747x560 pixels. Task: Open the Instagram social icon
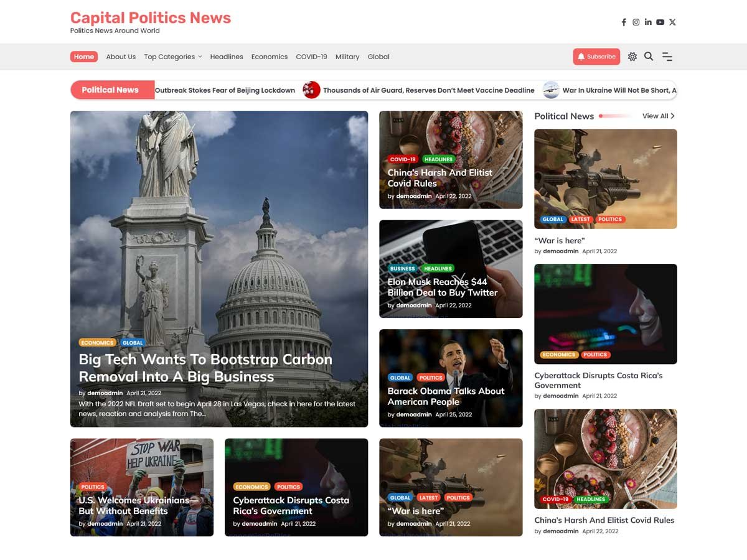pos(636,22)
